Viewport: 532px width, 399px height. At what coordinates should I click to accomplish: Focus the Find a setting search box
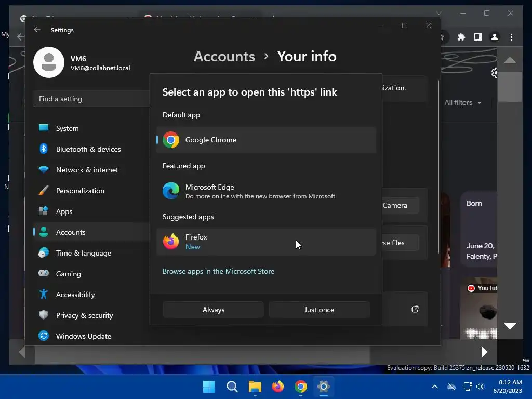(x=91, y=99)
